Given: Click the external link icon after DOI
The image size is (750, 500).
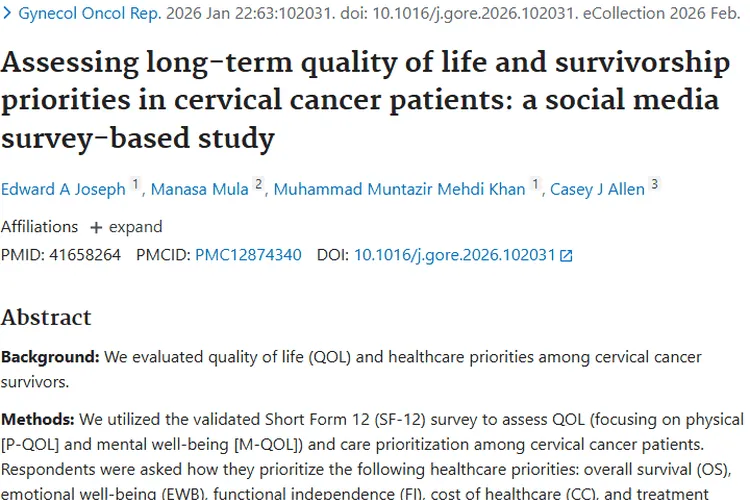Looking at the screenshot, I should click(566, 256).
